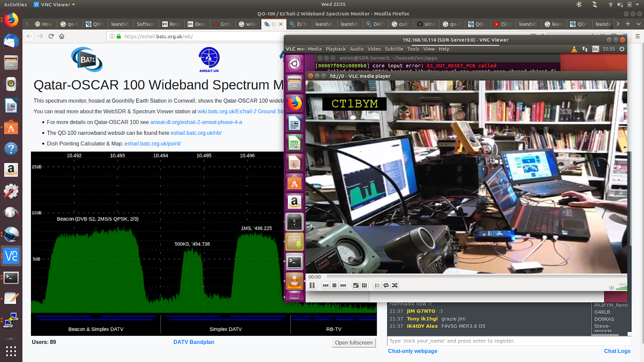Open Rhythmbox from the Ubuntu dock
The height and width of the screenshot is (362, 644).
[11, 84]
